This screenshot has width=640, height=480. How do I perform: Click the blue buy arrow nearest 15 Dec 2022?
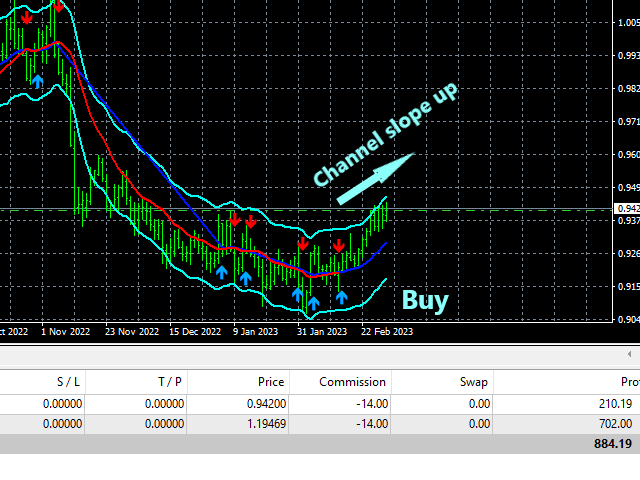221,271
